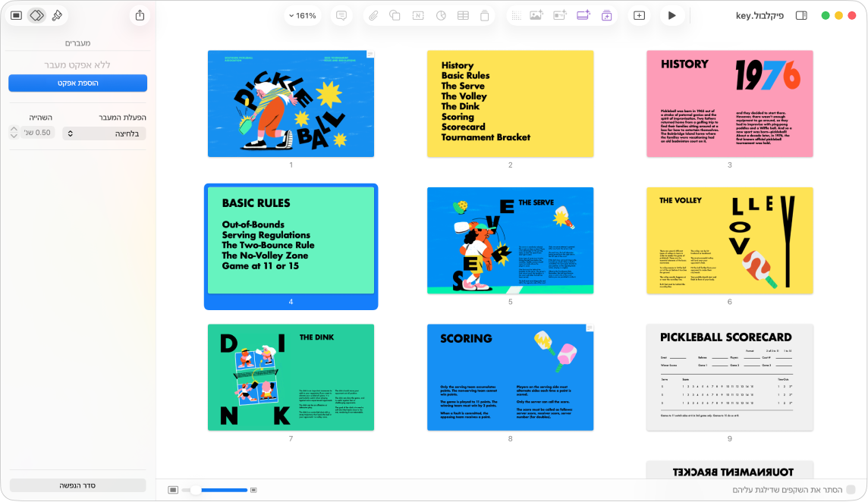Image resolution: width=868 pixels, height=502 pixels.
Task: Select slide 2 contents list thumbnail
Action: click(510, 103)
